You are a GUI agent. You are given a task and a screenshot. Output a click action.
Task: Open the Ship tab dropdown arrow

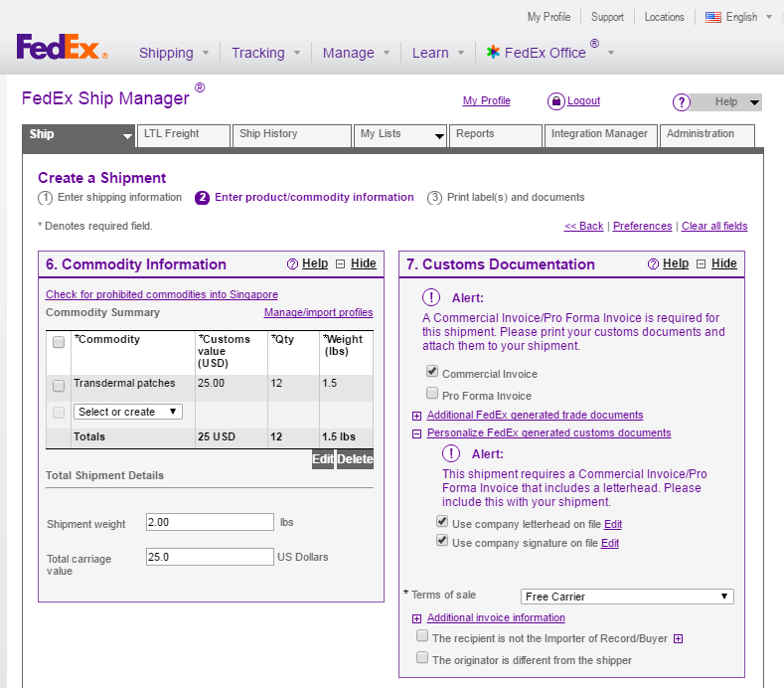[x=127, y=136]
